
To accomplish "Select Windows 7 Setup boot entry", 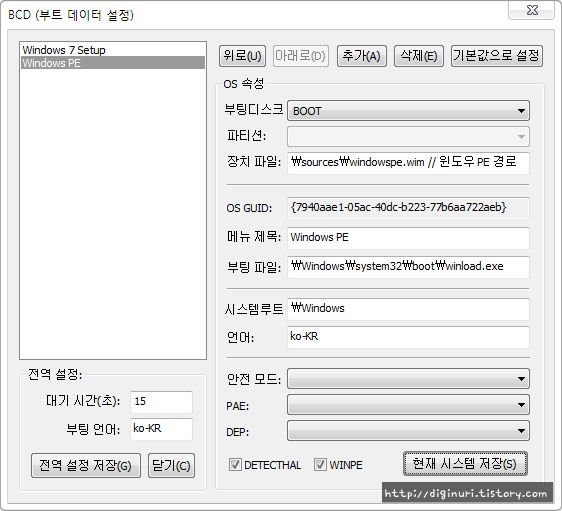I will click(x=113, y=50).
